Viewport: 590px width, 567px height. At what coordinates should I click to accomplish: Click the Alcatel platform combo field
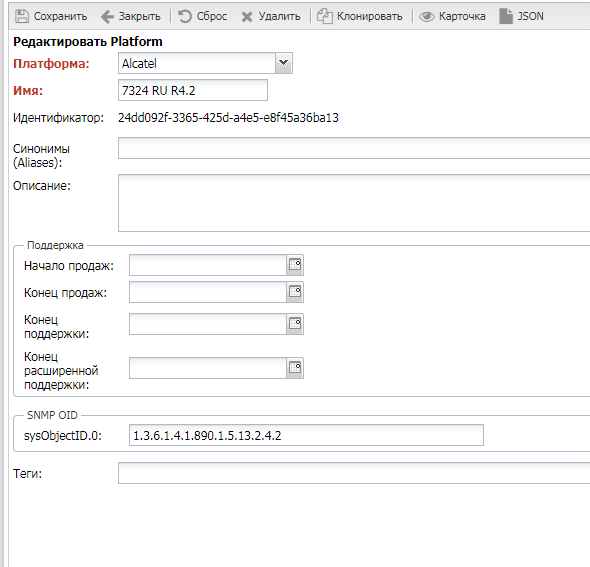(x=197, y=63)
